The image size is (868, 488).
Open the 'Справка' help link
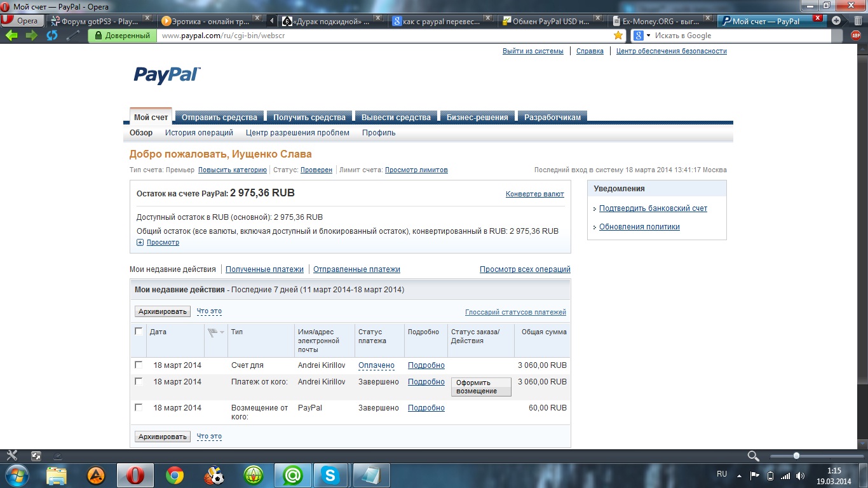(590, 51)
